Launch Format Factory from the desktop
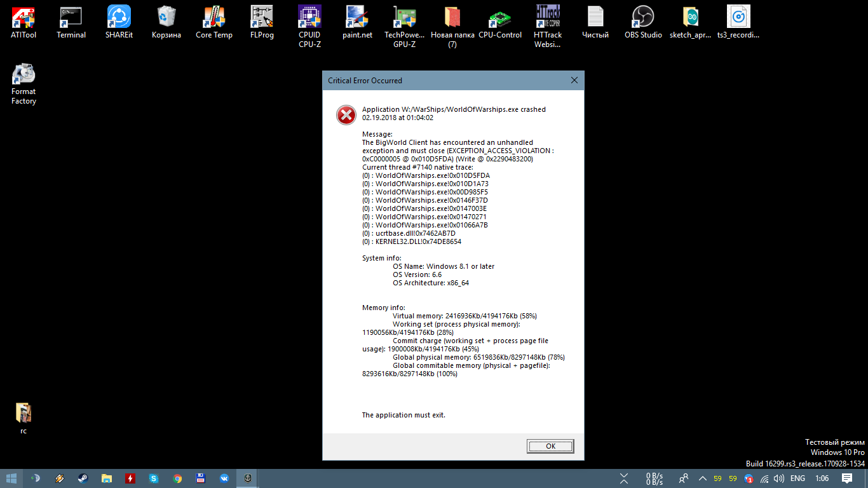Viewport: 868px width, 488px height. click(24, 84)
